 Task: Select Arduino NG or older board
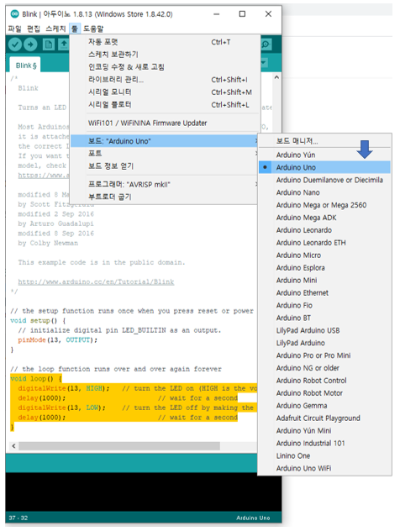coord(324,368)
